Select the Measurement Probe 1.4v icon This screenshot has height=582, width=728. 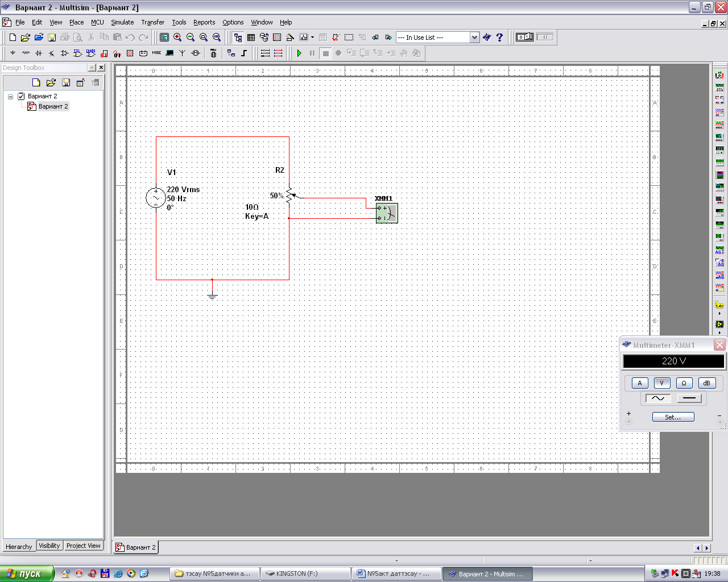click(719, 305)
